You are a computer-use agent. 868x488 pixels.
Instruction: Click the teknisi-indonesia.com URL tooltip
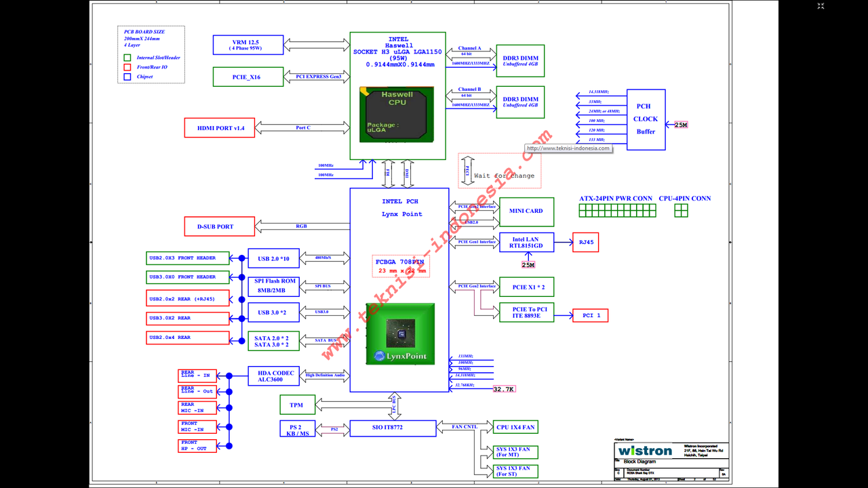click(569, 148)
